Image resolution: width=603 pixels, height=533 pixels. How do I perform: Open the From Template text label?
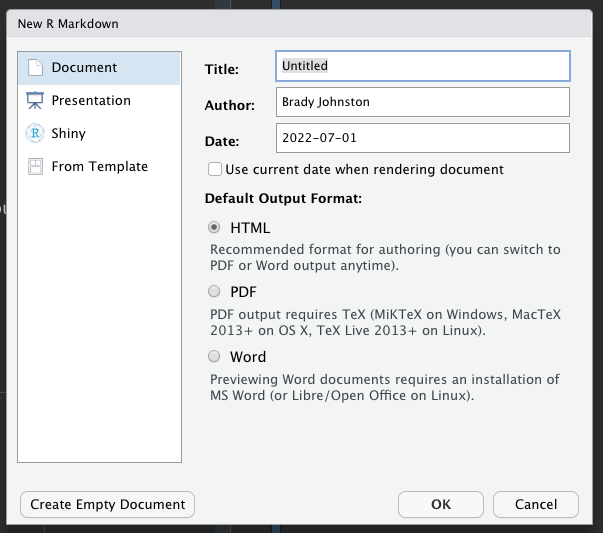coord(99,167)
